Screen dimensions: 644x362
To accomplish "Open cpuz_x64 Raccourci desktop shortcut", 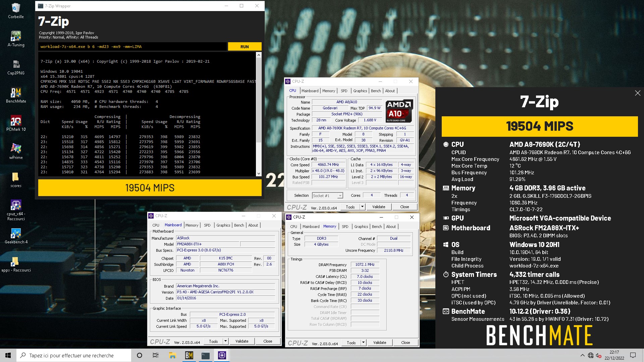I will pos(16,210).
